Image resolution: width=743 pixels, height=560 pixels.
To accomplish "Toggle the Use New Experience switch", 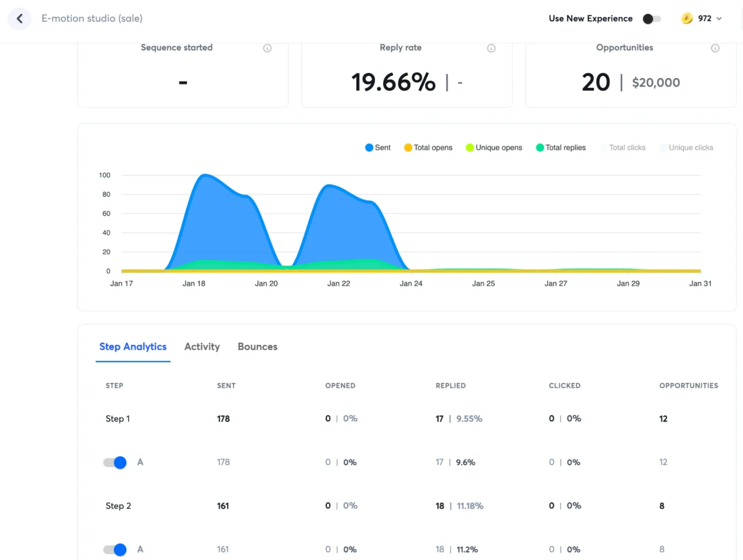I will 652,19.
